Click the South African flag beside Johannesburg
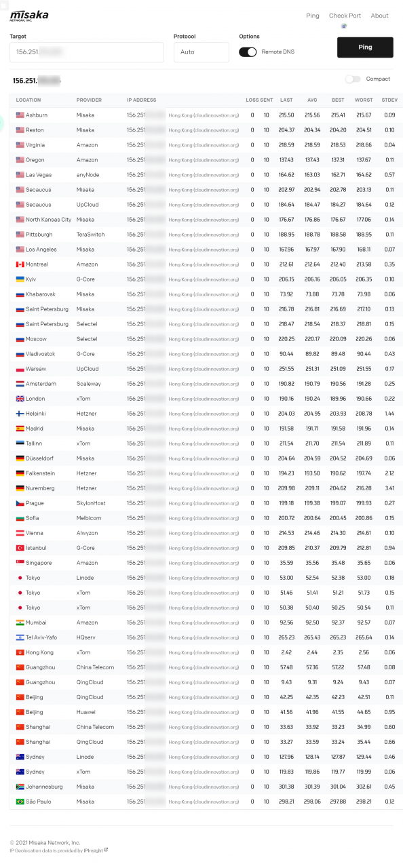Viewport: 403px width, 868px height. tap(20, 787)
